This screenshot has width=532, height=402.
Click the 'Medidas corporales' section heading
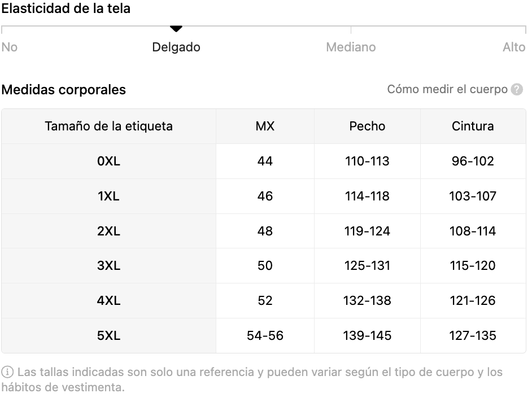pyautogui.click(x=64, y=90)
